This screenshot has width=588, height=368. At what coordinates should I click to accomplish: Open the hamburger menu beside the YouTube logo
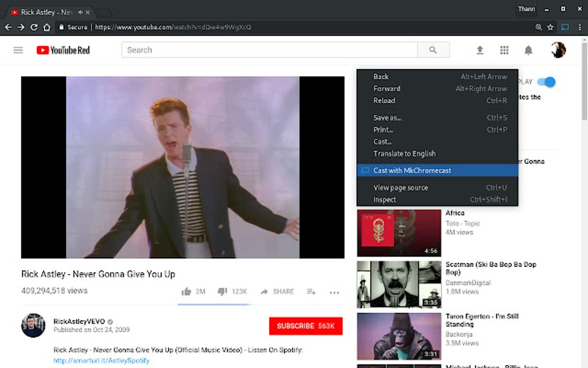[18, 50]
